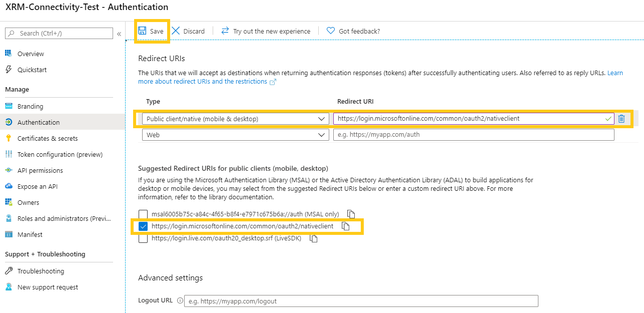The width and height of the screenshot is (644, 313).
Task: Click the Save floppy disk icon
Action: (x=143, y=31)
